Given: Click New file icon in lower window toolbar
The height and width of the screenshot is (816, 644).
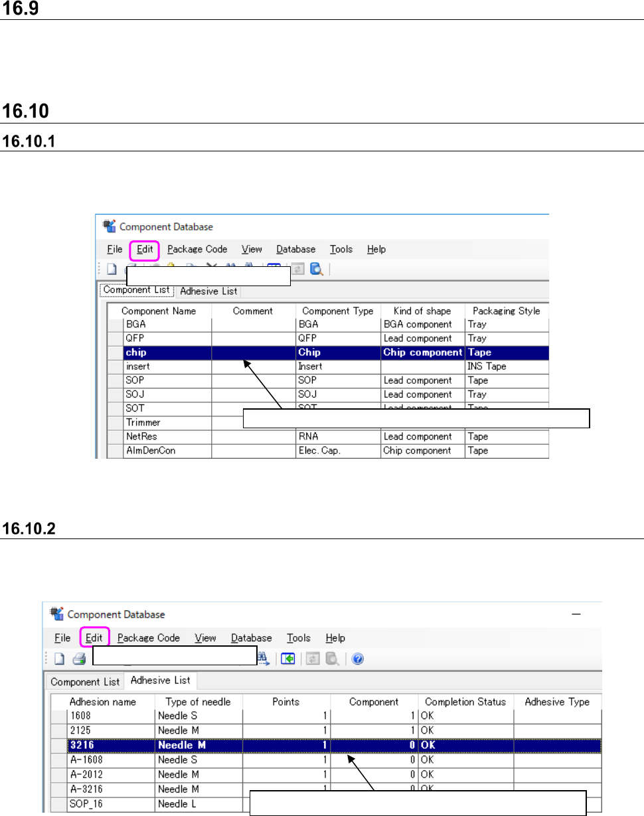Looking at the screenshot, I should [59, 659].
